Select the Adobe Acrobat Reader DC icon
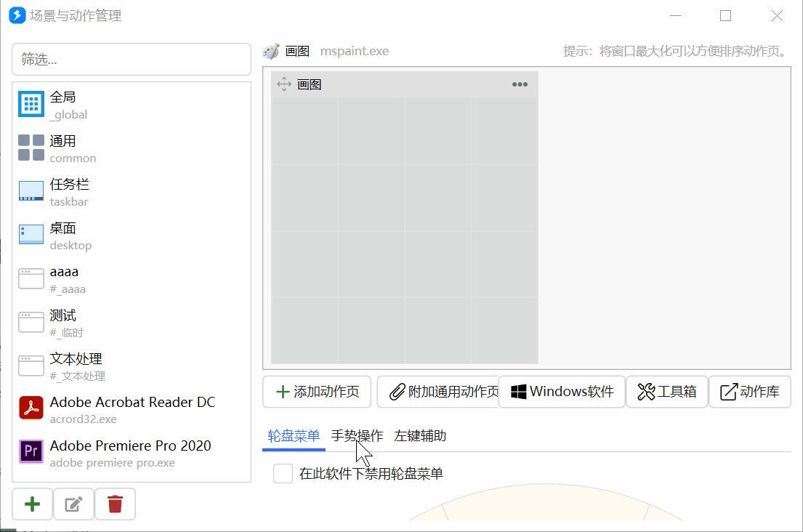This screenshot has height=532, width=803. (x=31, y=408)
